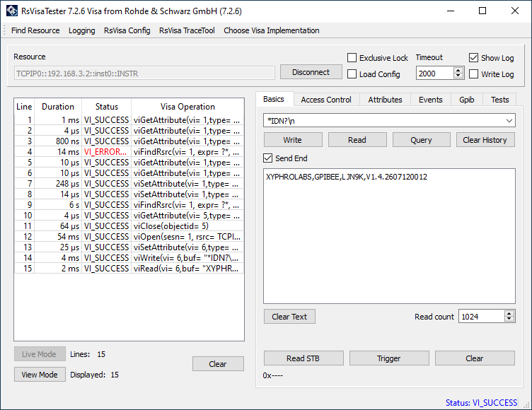This screenshot has height=410, width=532.
Task: Select log row 11 viClose(objectid= 5)
Action: click(129, 226)
